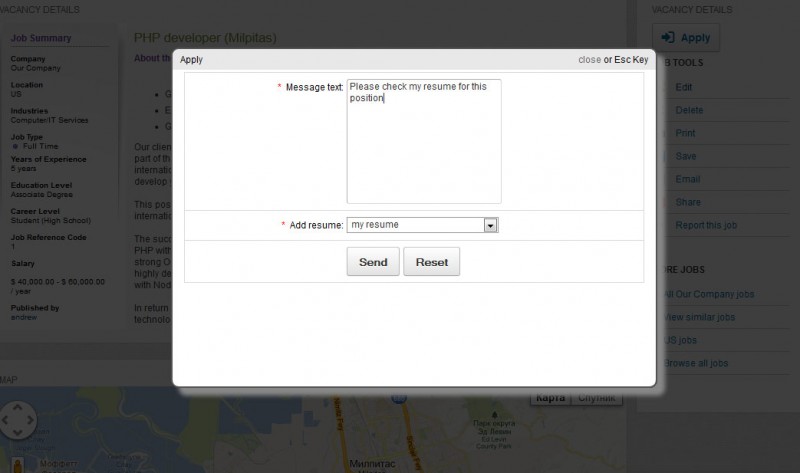This screenshot has width=800, height=473.
Task: Click the Street View pegman icon on map
Action: pyautogui.click(x=17, y=465)
